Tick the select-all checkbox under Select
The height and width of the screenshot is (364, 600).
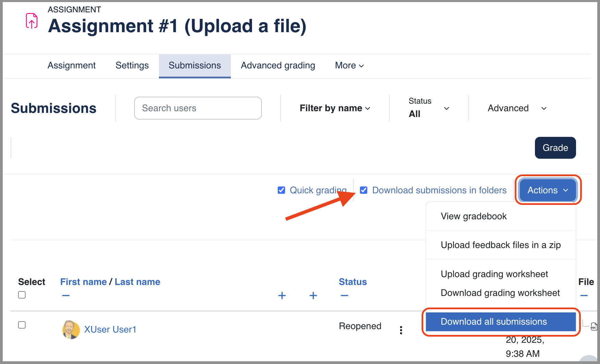click(x=22, y=295)
